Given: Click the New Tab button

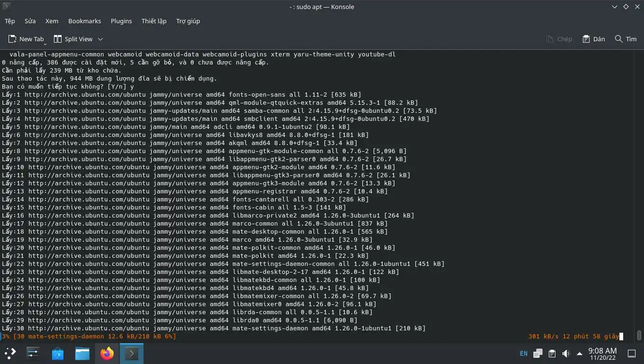Looking at the screenshot, I should (x=27, y=39).
